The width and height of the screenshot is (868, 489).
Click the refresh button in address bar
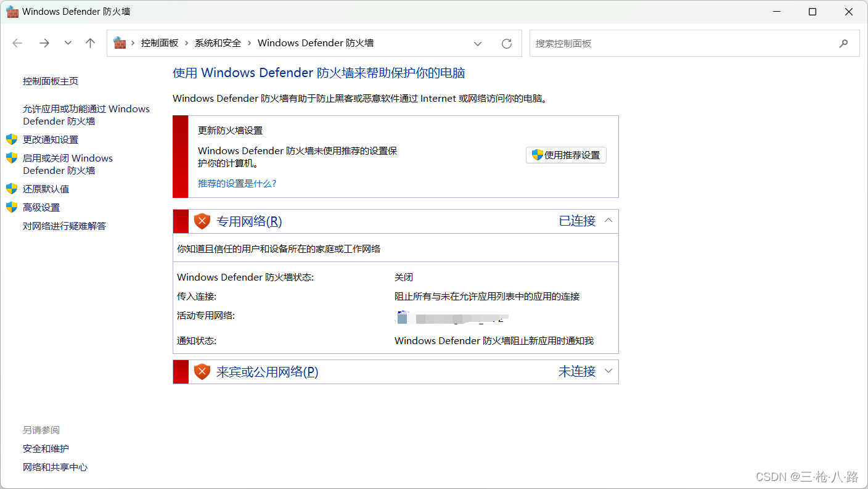(507, 44)
